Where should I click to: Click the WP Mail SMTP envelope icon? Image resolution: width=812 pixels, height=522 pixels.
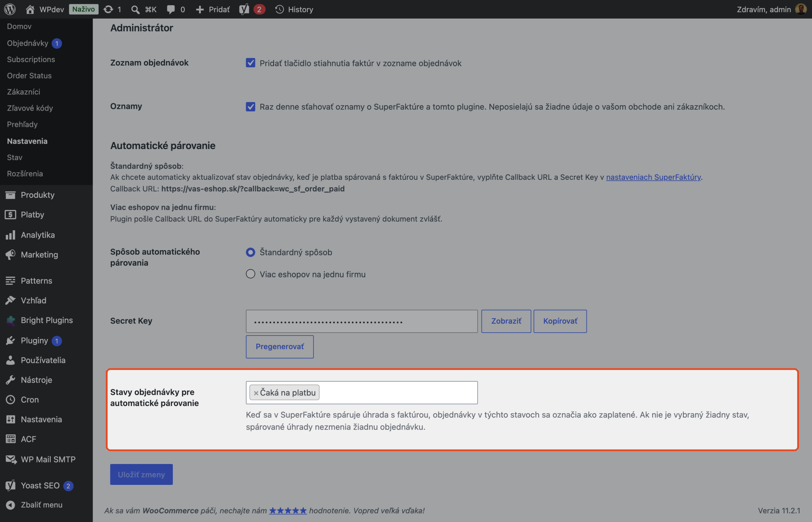pyautogui.click(x=11, y=459)
